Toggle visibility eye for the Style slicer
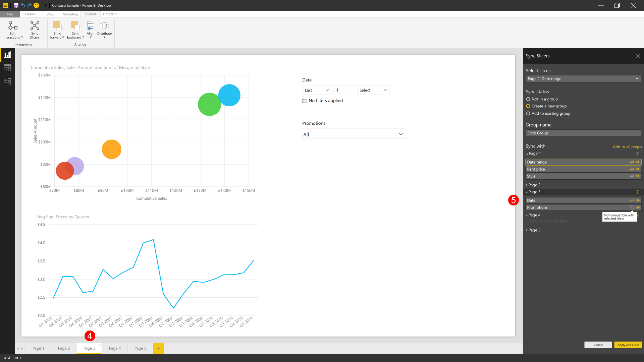Viewport: 644px width, 362px height. pyautogui.click(x=638, y=176)
